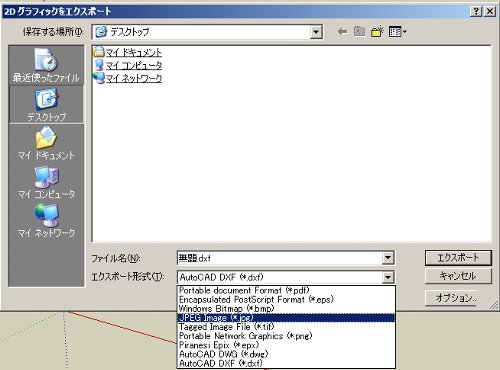Open 最近使ったファイル in the places bar
The width and height of the screenshot is (500, 370).
coord(46,65)
